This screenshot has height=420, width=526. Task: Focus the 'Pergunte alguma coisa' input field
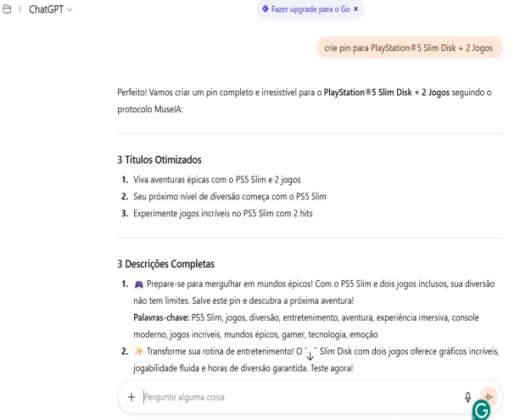click(x=297, y=396)
